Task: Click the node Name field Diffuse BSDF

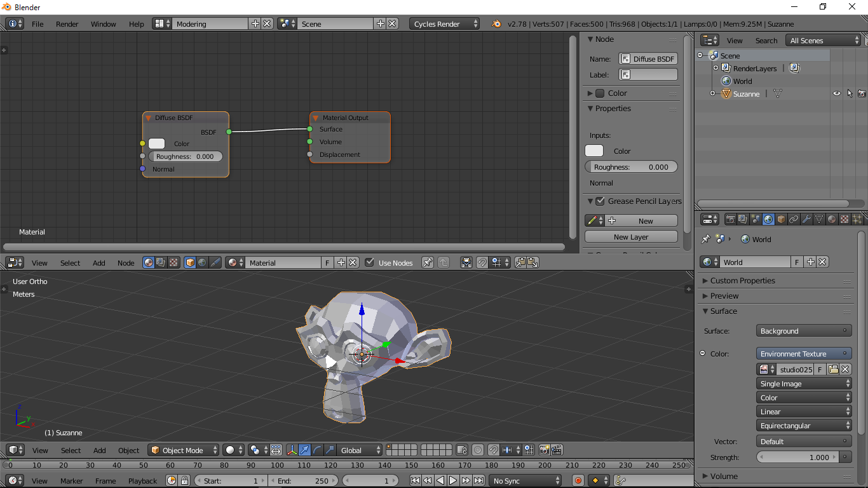Action: point(648,58)
